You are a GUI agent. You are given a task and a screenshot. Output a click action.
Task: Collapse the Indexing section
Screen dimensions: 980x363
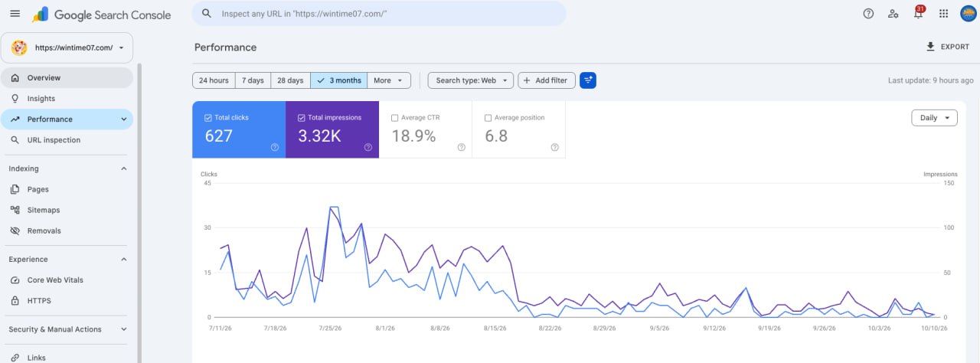[x=124, y=168]
